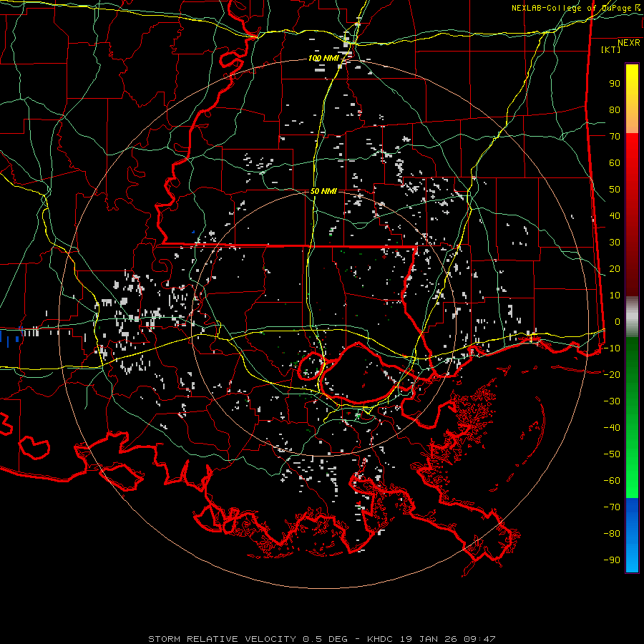Click the 19 JAN 26 date text
Image resolution: width=644 pixels, height=644 pixels.
(429, 639)
